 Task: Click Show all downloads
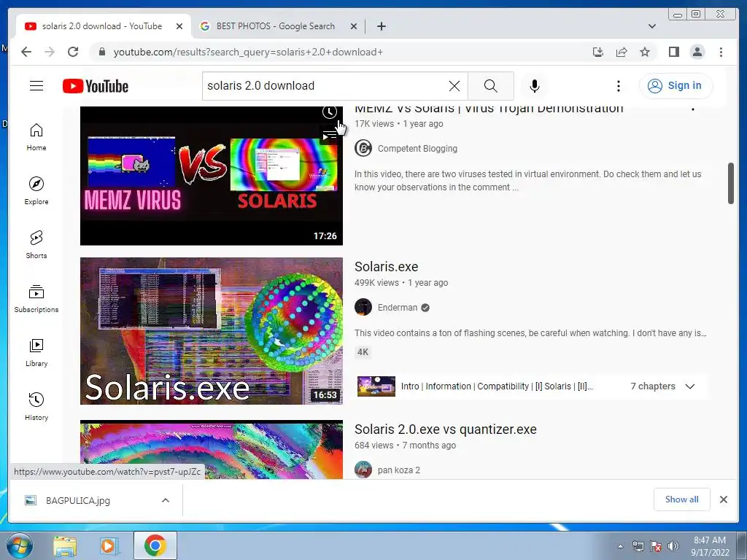point(682,499)
